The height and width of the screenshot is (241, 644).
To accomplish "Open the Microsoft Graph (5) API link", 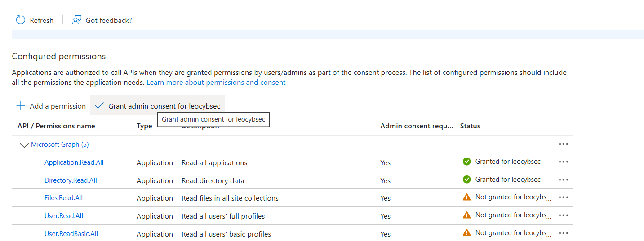I will [60, 145].
